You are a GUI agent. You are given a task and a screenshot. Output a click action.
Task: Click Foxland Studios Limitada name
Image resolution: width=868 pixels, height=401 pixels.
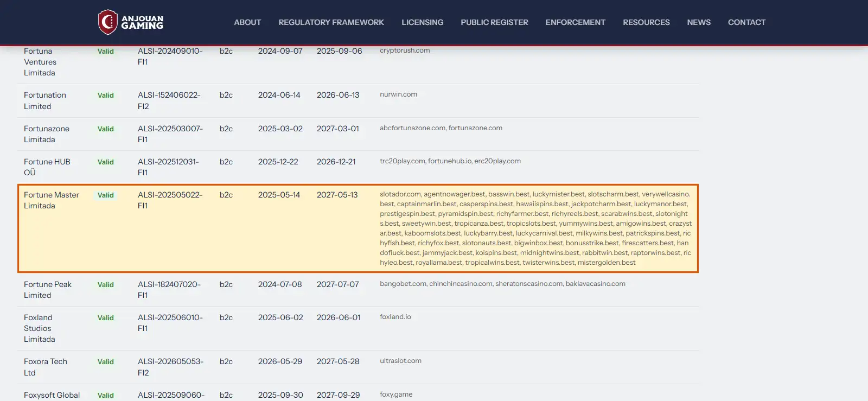pos(40,328)
